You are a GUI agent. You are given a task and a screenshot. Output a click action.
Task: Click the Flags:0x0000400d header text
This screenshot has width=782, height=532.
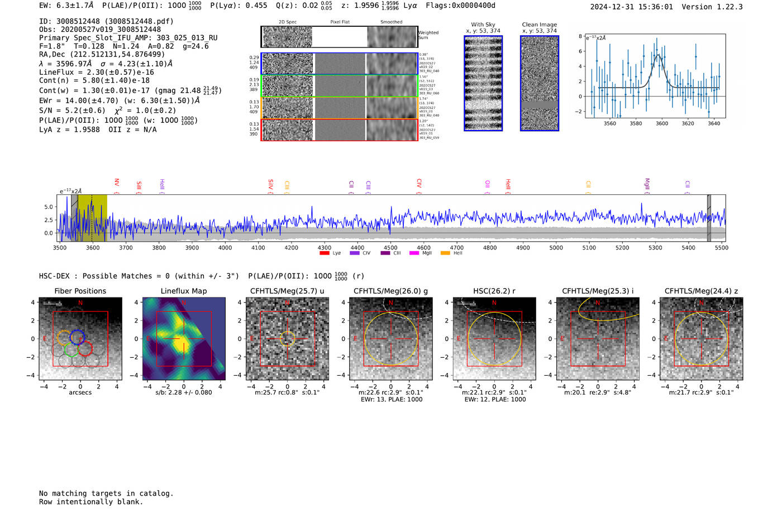coord(460,6)
